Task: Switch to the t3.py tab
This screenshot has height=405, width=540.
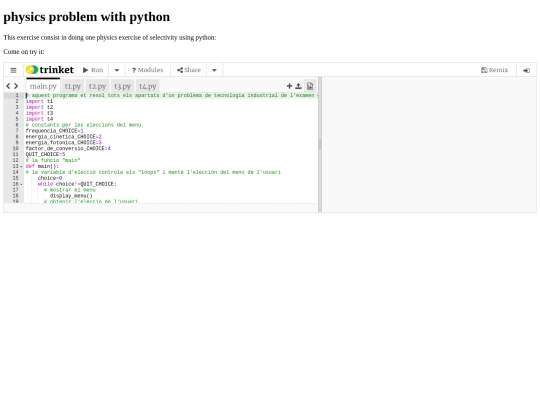Action: 122,86
